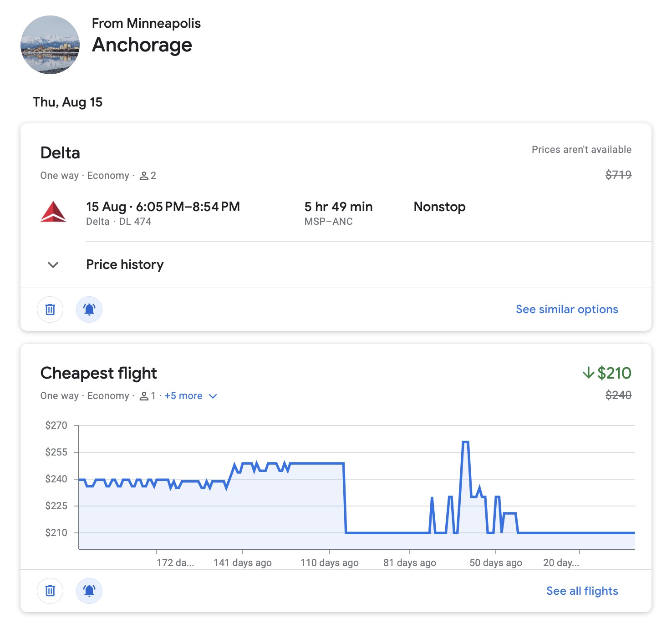Click See all flights
Viewport: 672px width, 628px height.
[x=582, y=591]
